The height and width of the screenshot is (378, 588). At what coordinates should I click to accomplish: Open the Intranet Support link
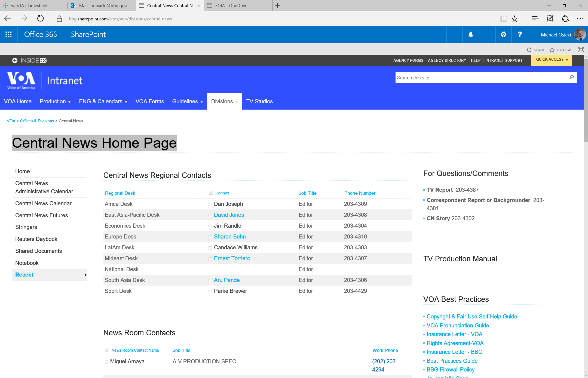pyautogui.click(x=504, y=60)
